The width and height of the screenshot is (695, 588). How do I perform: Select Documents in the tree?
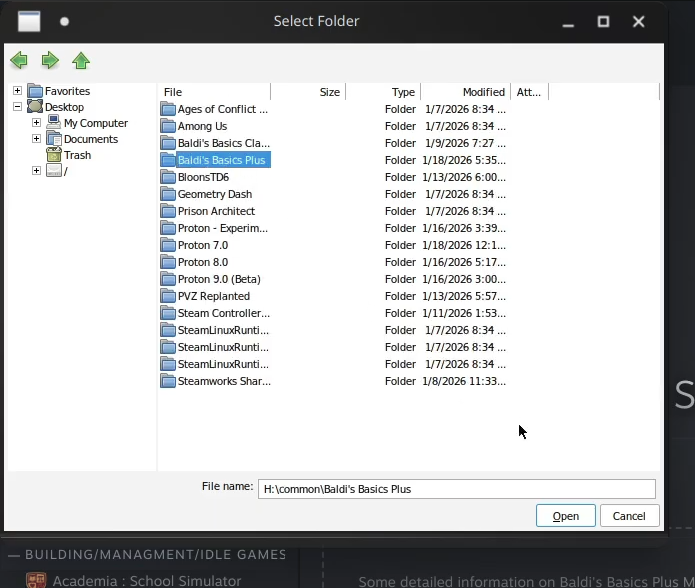tap(91, 139)
